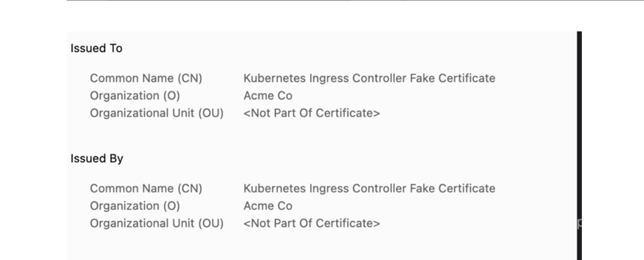Click the horizontal divider line above the panel

click(352, 1)
